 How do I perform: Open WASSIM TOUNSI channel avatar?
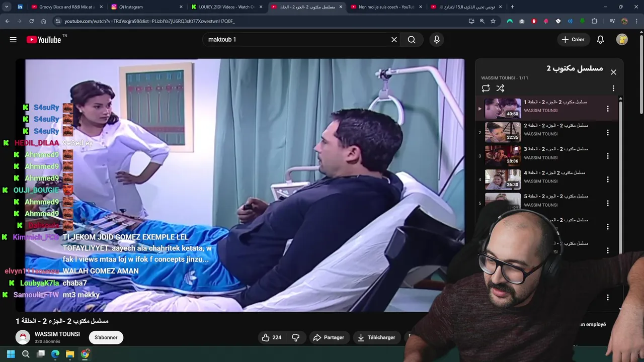point(23,337)
